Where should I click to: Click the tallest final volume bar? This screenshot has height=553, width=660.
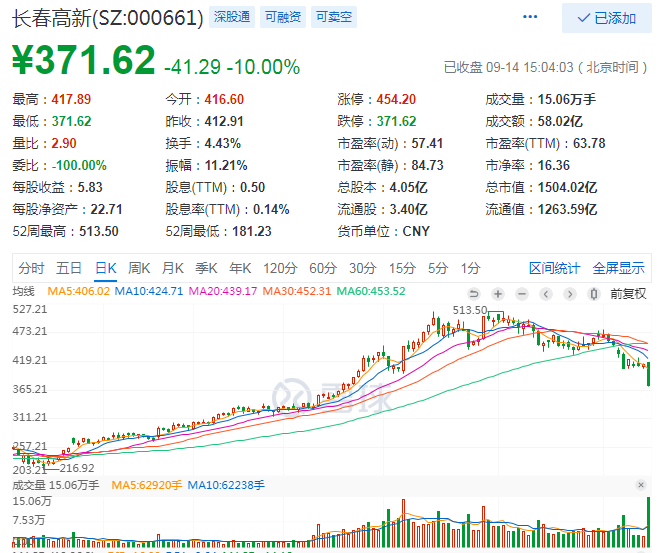point(648,522)
